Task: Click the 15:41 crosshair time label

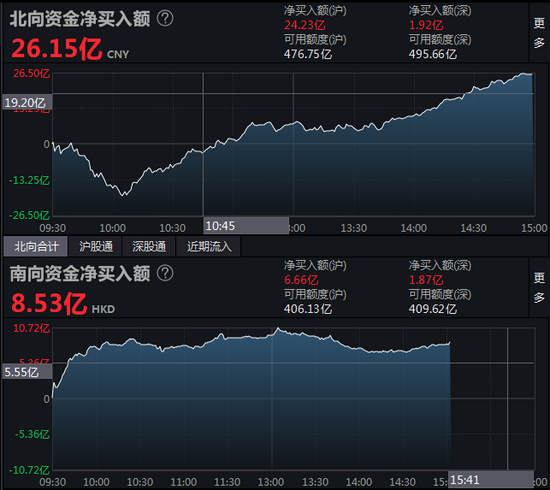Action: pyautogui.click(x=491, y=479)
